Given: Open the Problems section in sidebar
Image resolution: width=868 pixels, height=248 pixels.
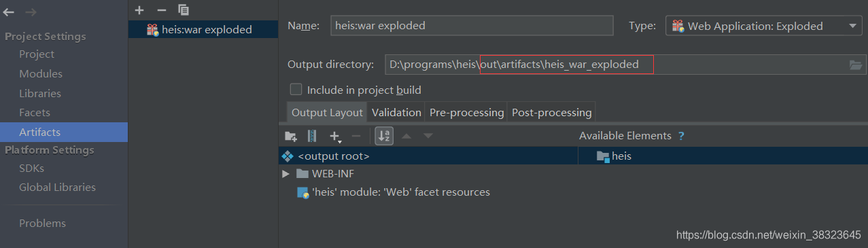Looking at the screenshot, I should (x=42, y=223).
